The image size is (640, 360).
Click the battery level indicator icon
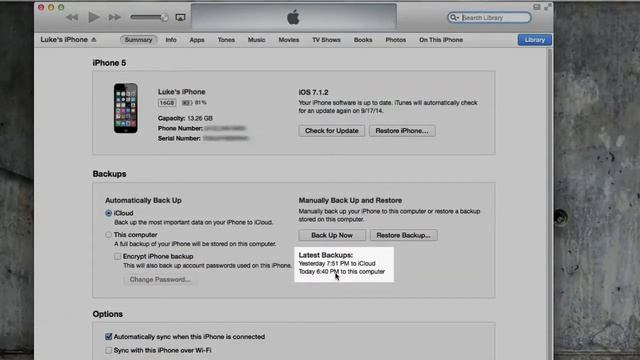point(187,103)
